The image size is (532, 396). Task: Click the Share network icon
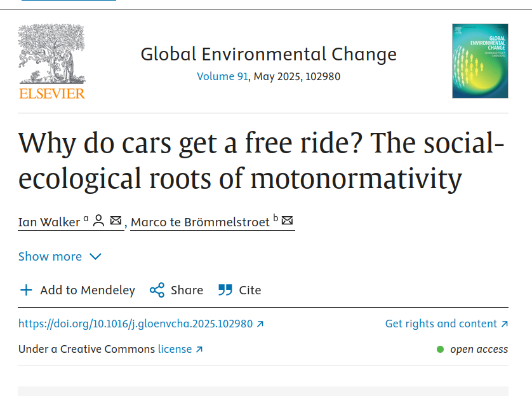[x=157, y=290]
